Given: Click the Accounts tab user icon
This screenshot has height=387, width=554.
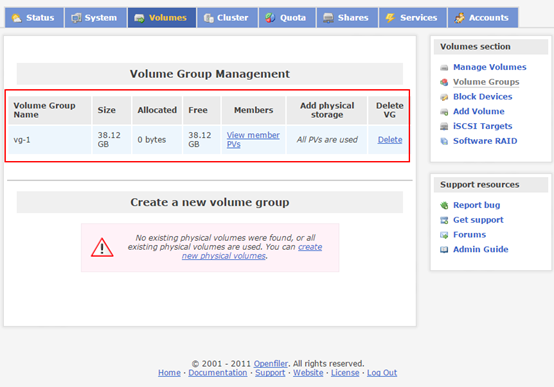Looking at the screenshot, I should pyautogui.click(x=459, y=18).
